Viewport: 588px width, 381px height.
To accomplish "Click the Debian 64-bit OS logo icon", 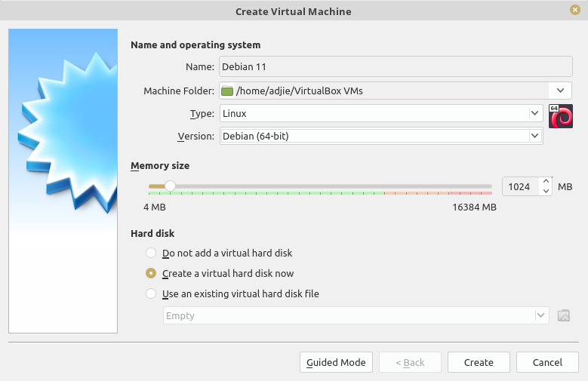I will tap(561, 116).
